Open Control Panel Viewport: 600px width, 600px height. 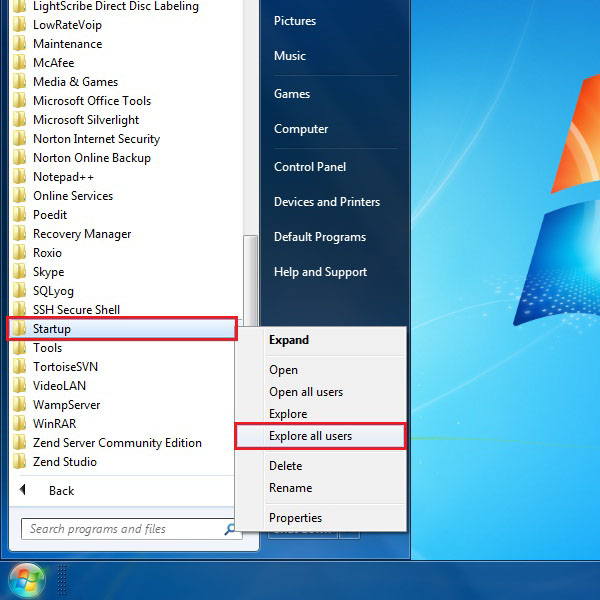pyautogui.click(x=310, y=167)
